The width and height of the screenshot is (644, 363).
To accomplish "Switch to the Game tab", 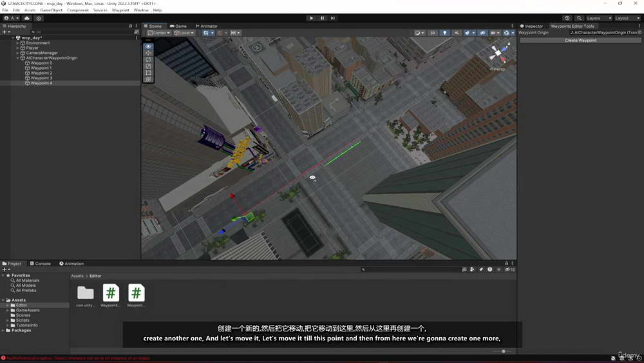I will 178,26.
